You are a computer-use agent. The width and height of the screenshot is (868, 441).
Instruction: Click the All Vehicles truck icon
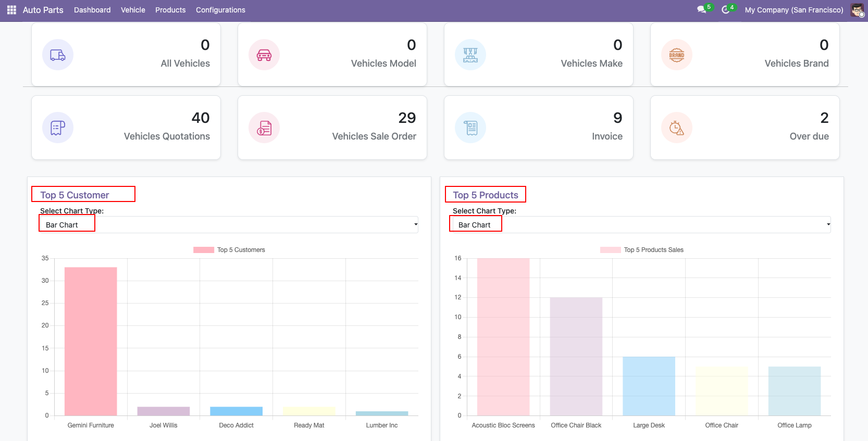click(x=58, y=55)
